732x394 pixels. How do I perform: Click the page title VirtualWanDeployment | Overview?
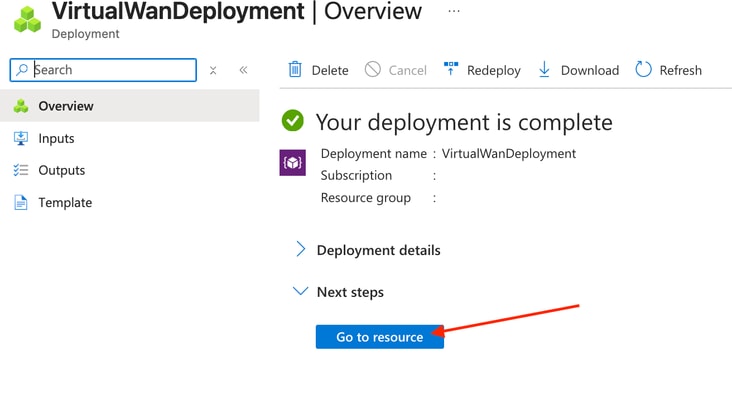(237, 11)
